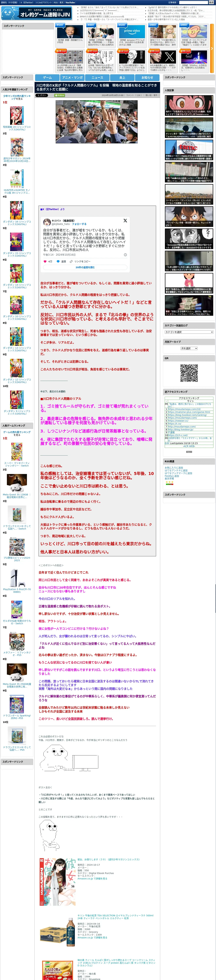Open the ゲーム navigation tab
Screen dimensions: 216x980
click(x=47, y=77)
